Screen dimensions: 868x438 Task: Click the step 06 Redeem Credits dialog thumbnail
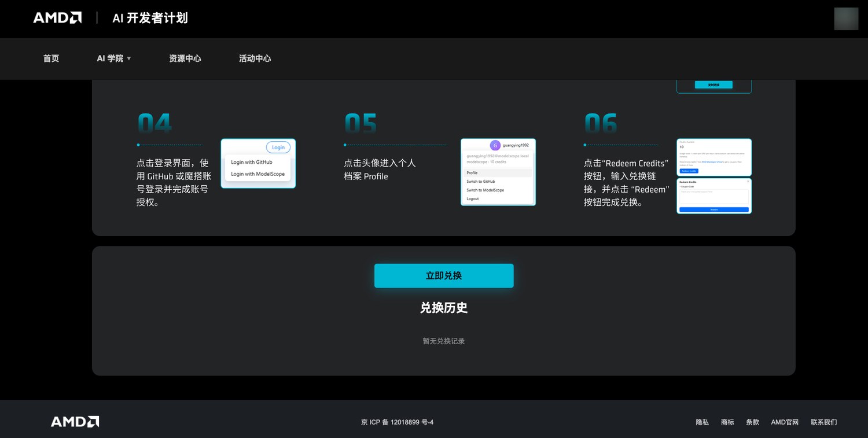tap(714, 196)
